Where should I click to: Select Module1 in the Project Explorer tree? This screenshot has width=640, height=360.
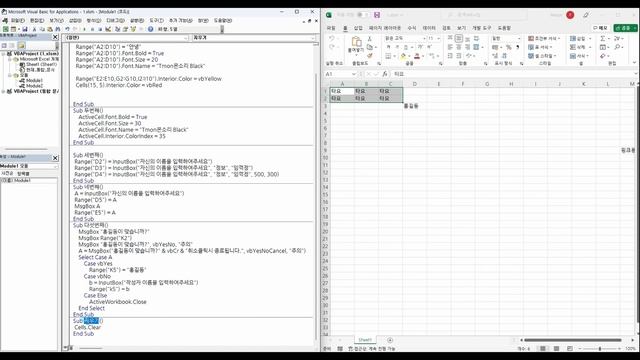(x=34, y=80)
